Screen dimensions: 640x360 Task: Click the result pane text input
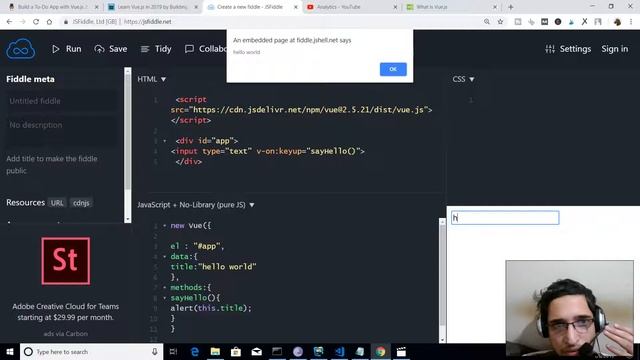click(505, 218)
